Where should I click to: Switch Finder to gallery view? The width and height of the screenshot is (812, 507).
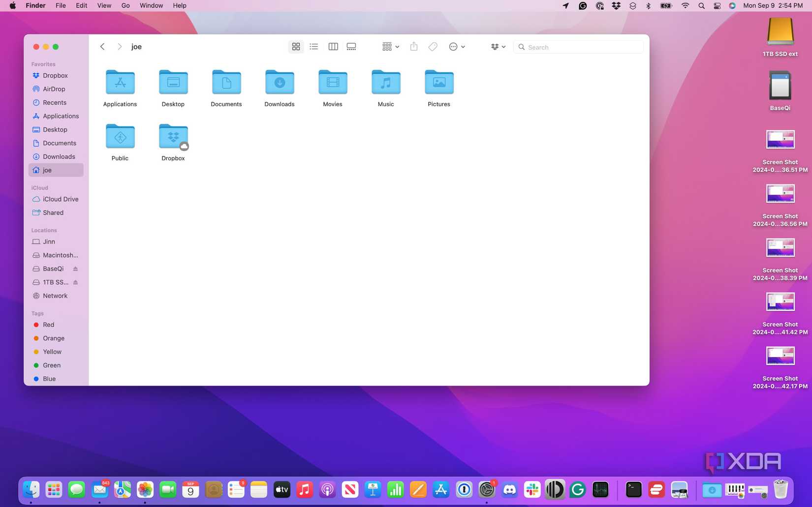351,47
